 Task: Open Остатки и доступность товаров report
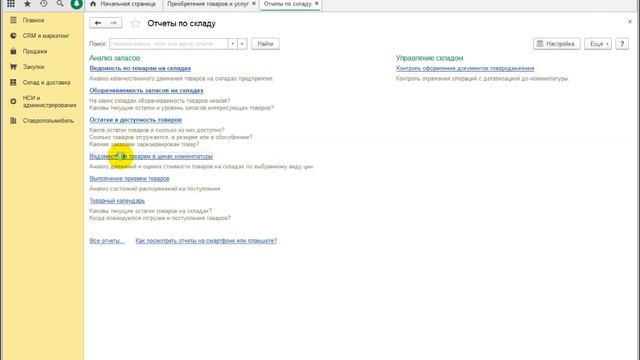(136, 120)
